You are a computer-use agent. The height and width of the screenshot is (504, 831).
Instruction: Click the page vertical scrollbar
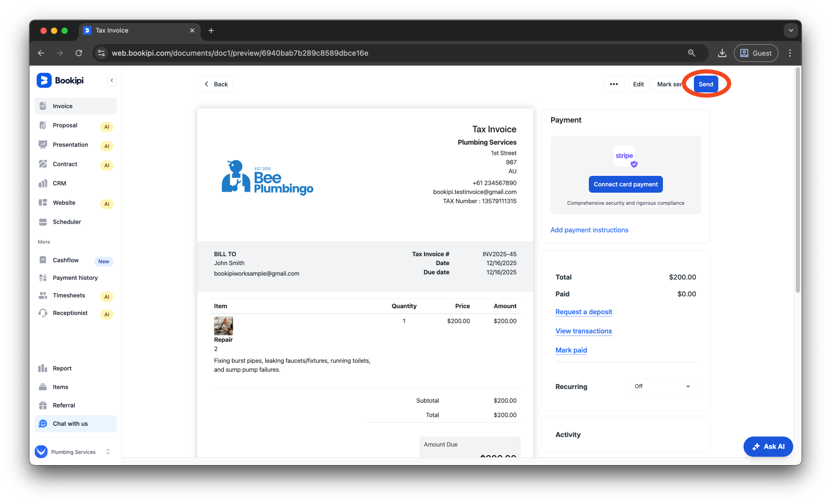pos(798,180)
